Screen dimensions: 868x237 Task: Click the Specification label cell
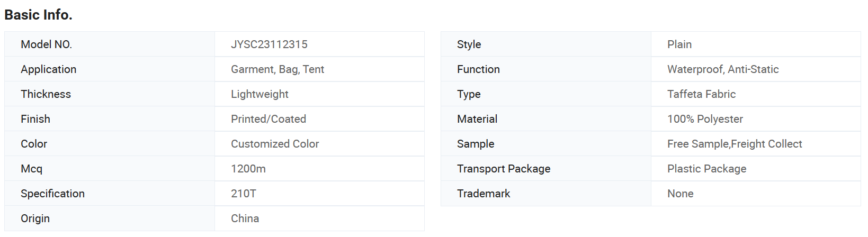(x=110, y=194)
